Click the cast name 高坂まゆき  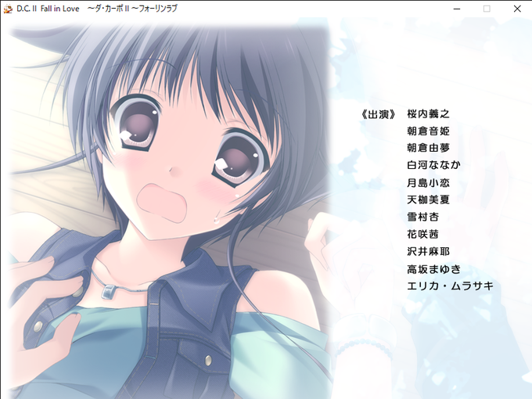point(433,269)
